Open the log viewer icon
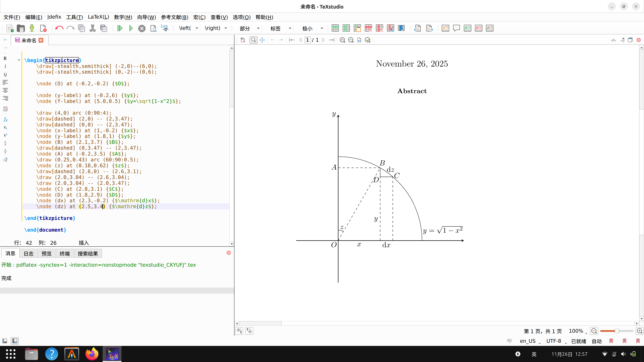 pyautogui.click(x=164, y=28)
